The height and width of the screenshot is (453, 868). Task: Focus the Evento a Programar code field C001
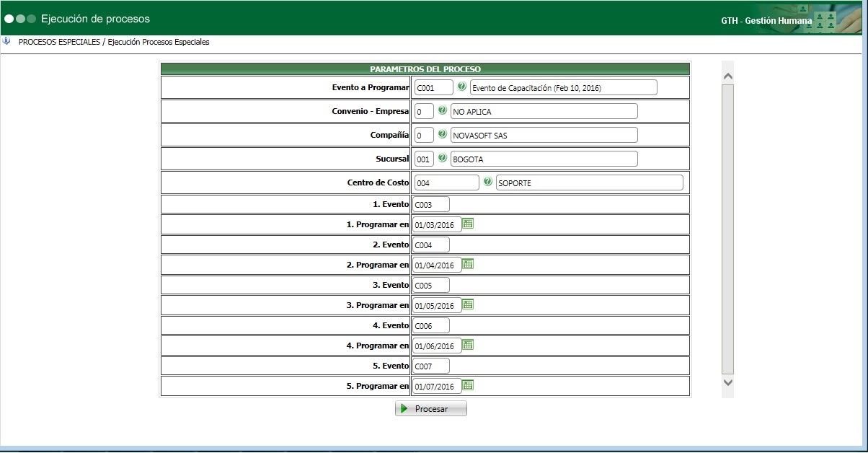[x=434, y=87]
